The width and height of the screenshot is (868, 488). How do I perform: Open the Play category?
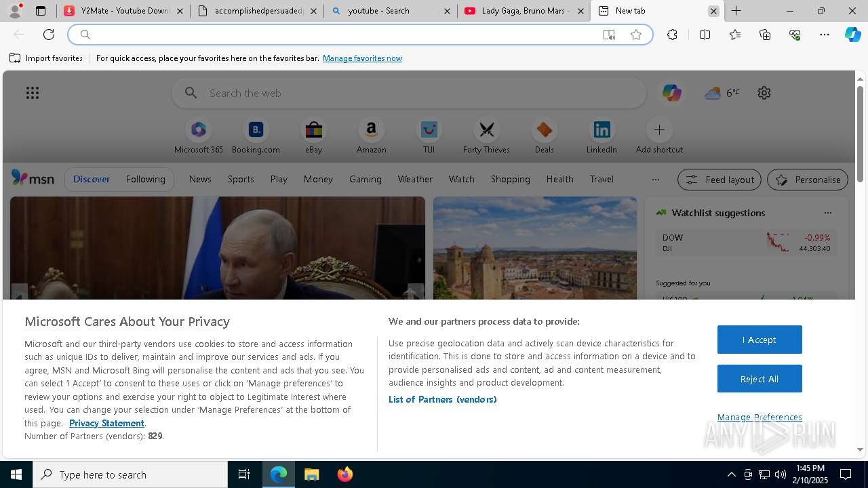[279, 179]
